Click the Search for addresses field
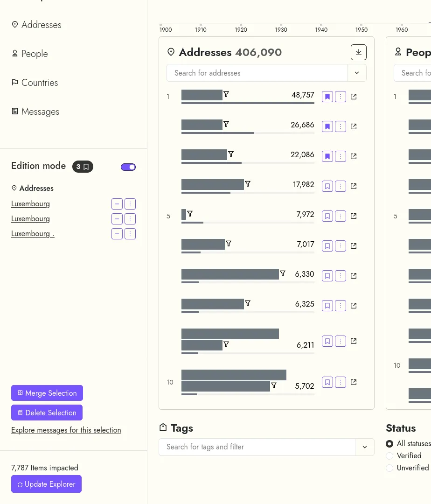Viewport: 431px width, 504px height. pos(257,73)
